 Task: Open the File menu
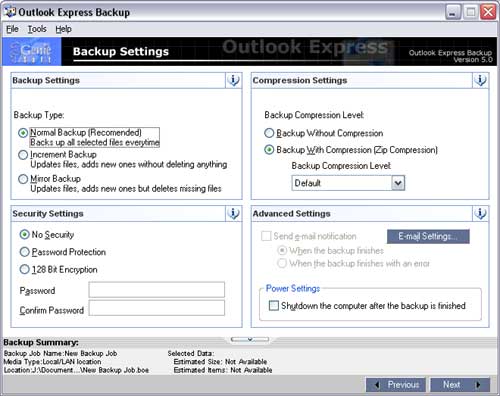(12, 29)
